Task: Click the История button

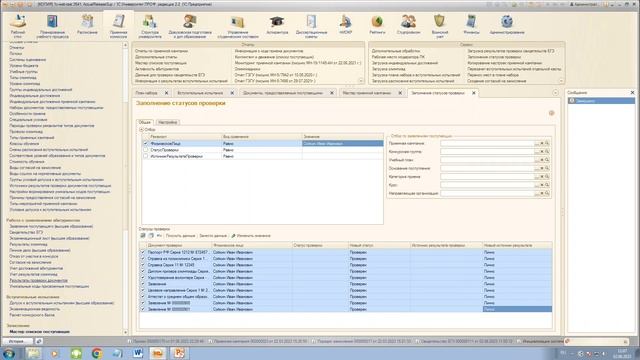Action: [x=17, y=341]
